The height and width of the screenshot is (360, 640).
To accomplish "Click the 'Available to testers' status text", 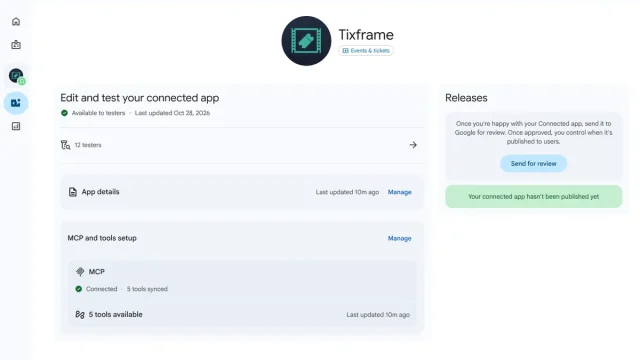I will coord(98,113).
